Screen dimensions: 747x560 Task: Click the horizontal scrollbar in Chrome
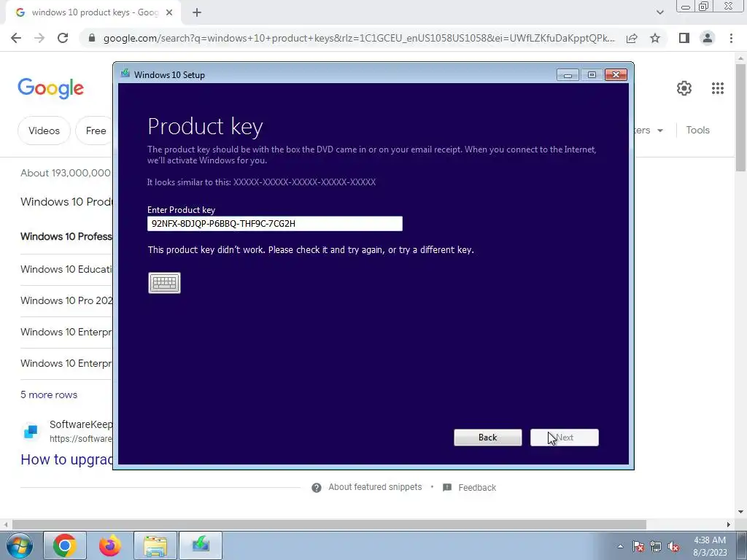[329, 524]
